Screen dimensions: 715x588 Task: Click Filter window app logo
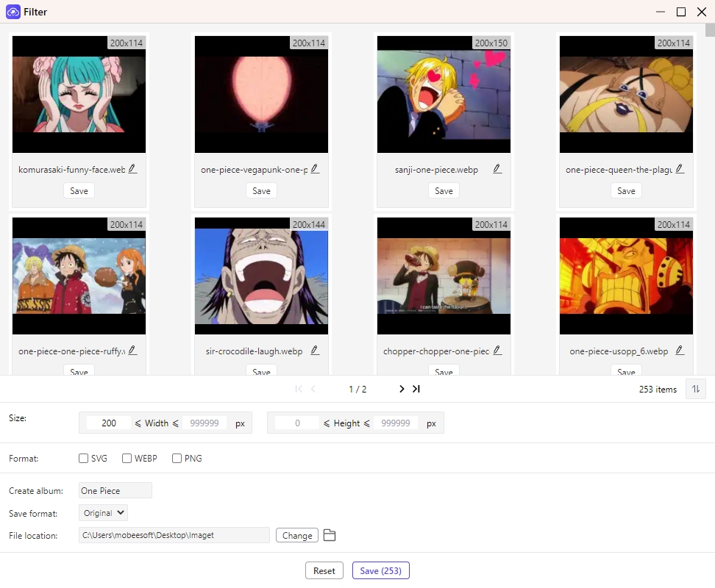(x=13, y=12)
